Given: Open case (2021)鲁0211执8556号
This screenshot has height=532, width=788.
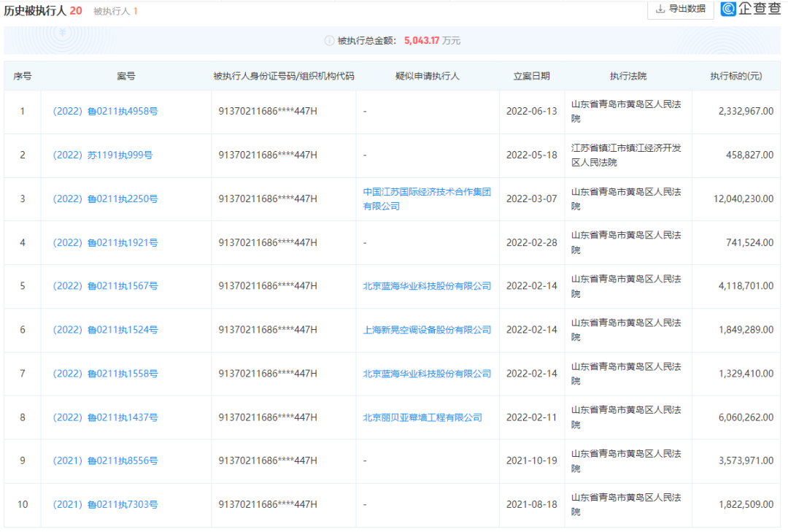Looking at the screenshot, I should click(x=105, y=461).
